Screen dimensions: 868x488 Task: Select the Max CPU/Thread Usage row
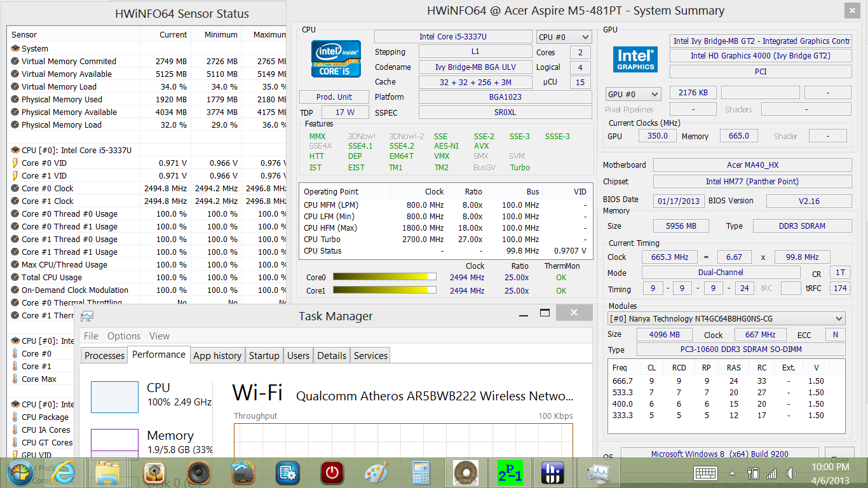[x=147, y=264]
